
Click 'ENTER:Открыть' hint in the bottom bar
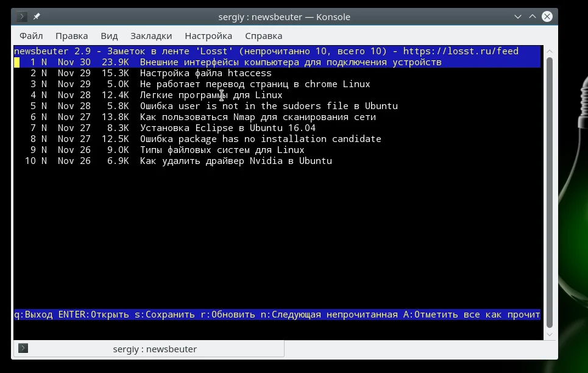click(94, 314)
